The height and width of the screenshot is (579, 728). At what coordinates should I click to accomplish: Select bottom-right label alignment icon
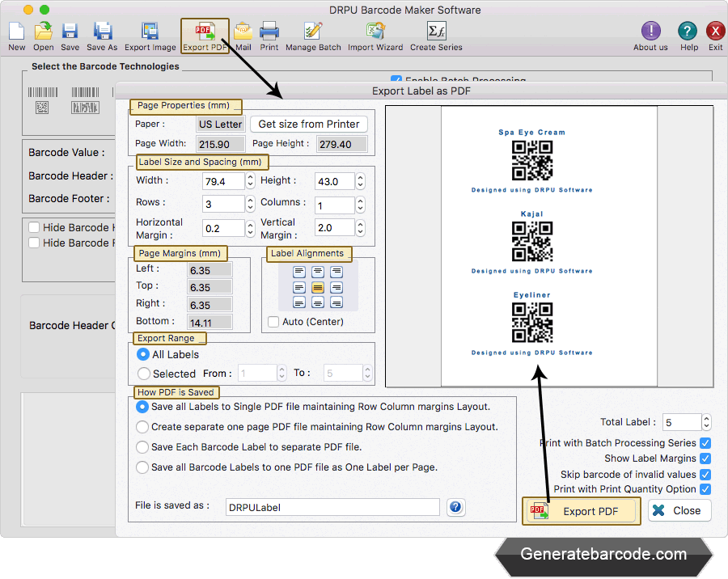tap(336, 303)
